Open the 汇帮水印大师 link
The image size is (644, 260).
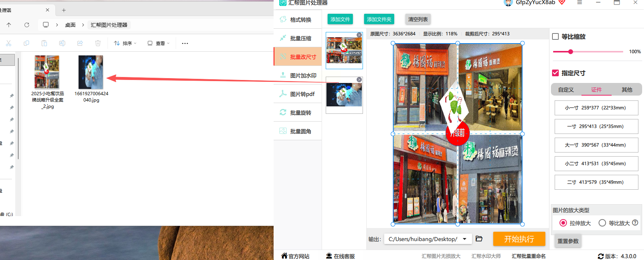click(486, 256)
